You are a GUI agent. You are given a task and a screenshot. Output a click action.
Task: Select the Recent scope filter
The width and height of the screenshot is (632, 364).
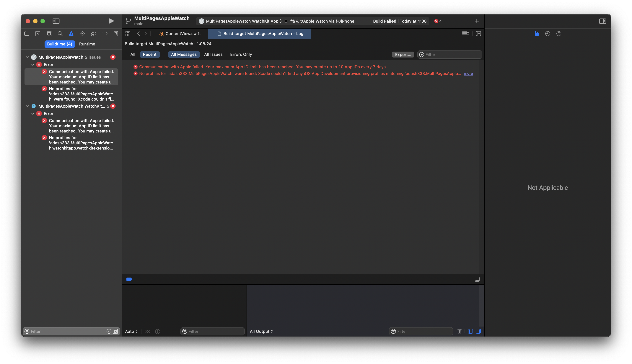tap(150, 55)
